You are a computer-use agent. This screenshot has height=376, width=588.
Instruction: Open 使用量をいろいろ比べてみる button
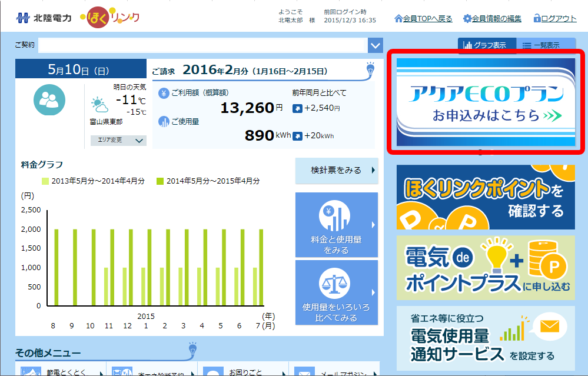click(336, 292)
